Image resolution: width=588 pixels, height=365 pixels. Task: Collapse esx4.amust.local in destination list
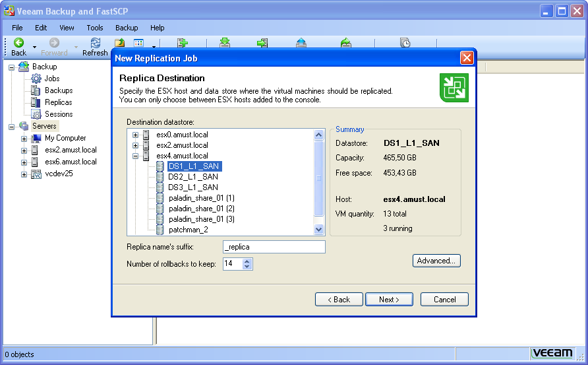pyautogui.click(x=135, y=156)
